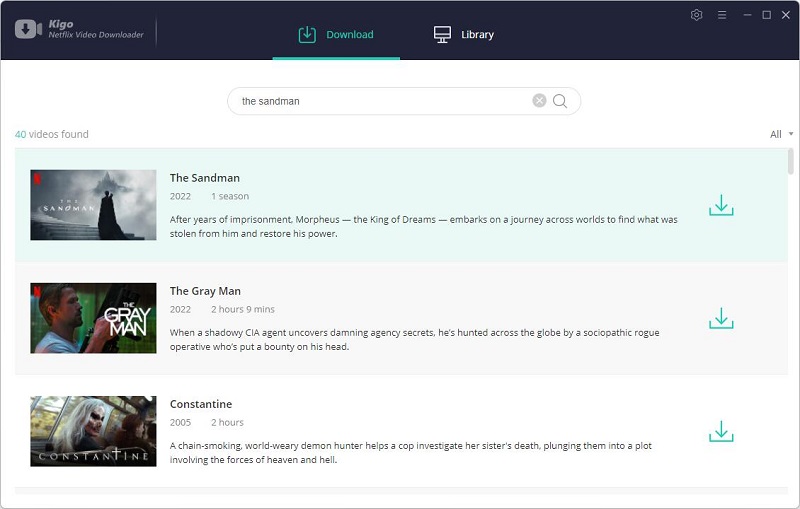800x509 pixels.
Task: Switch to the Download tab
Action: click(x=336, y=35)
